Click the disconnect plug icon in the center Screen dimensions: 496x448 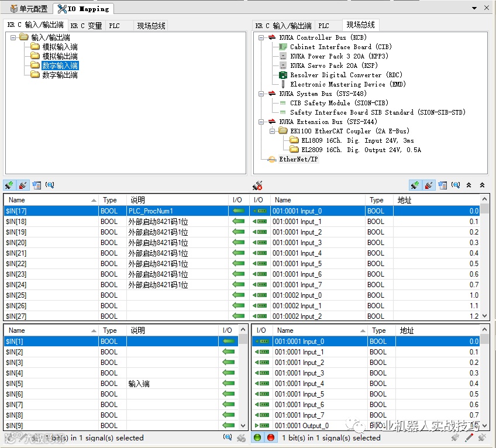tap(257, 185)
